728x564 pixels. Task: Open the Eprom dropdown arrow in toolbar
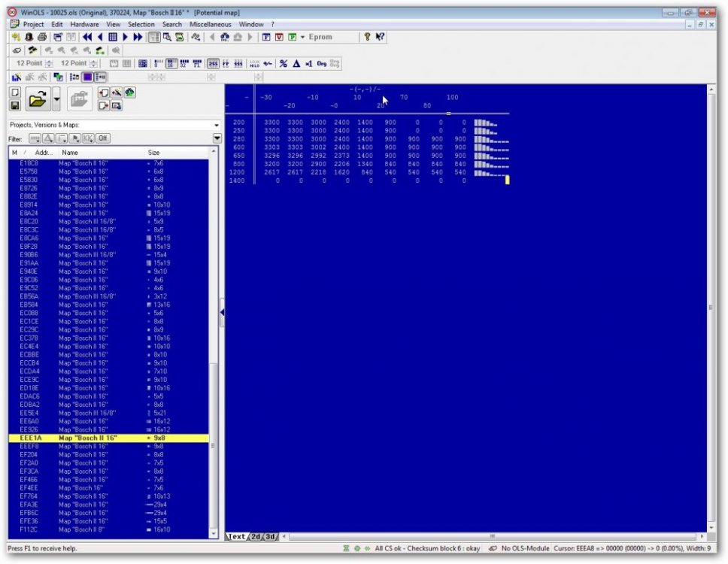[x=302, y=37]
